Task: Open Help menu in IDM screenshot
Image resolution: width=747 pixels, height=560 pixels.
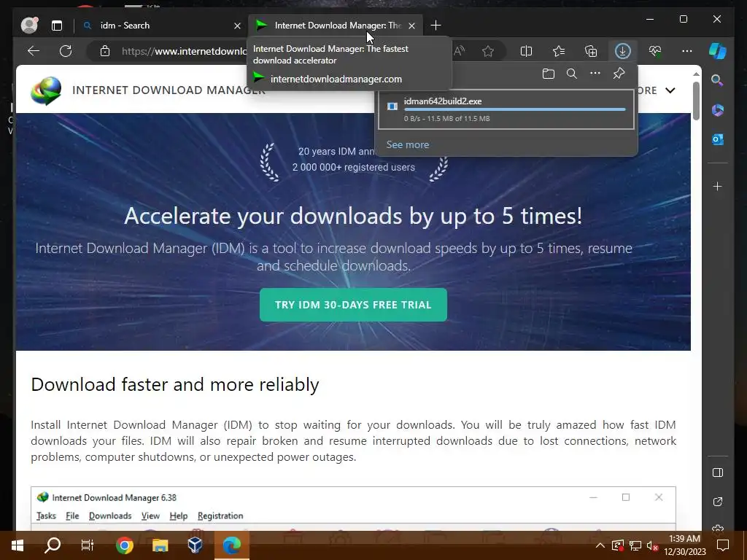Action: click(179, 516)
